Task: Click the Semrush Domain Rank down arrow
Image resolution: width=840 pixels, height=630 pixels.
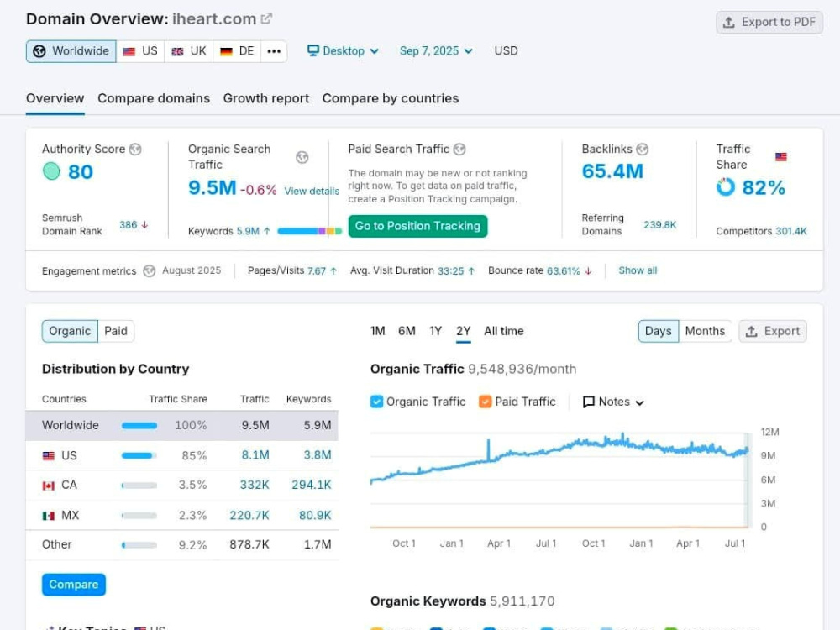Action: [x=144, y=225]
